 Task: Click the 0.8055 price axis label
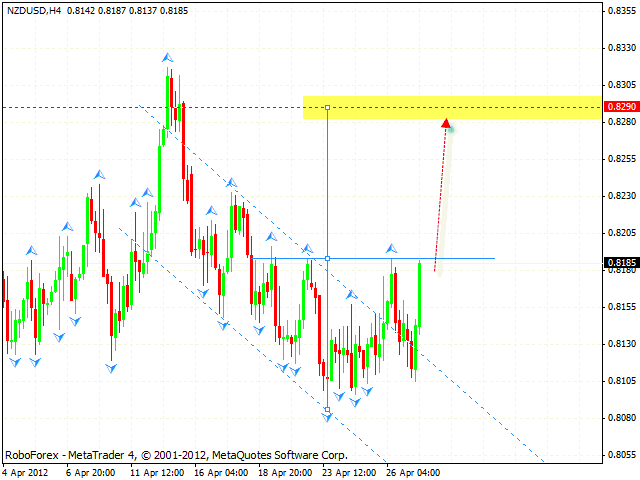622,455
